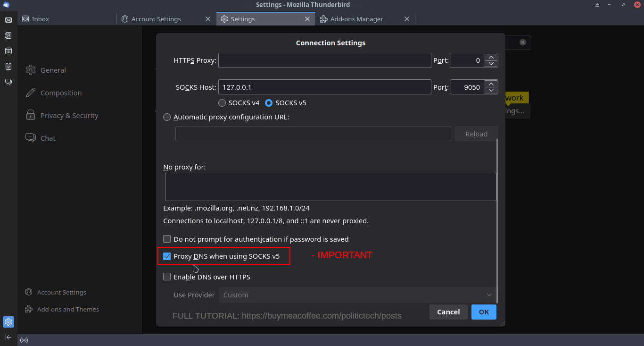Screen dimensions: 644x346
Task: Collapse the spaces toolbar arrow icon
Action: click(8, 337)
